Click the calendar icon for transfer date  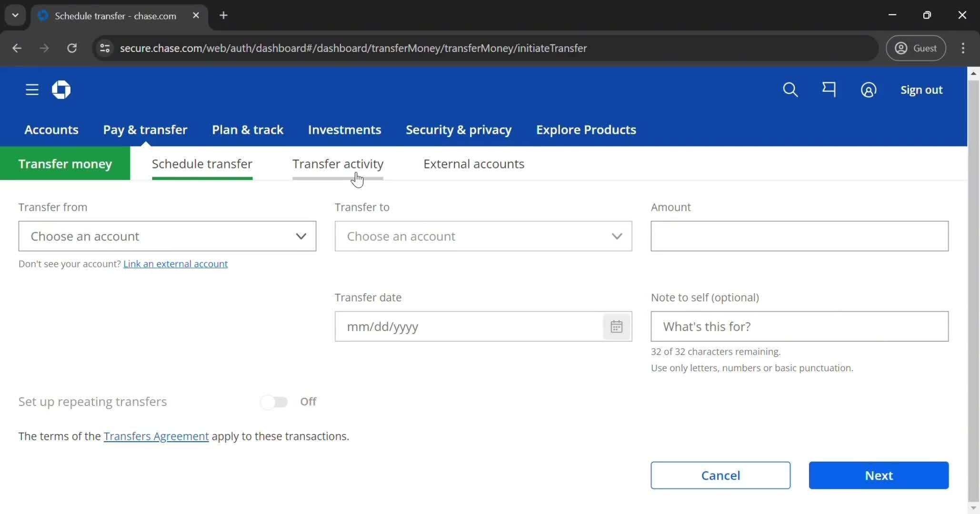point(616,326)
